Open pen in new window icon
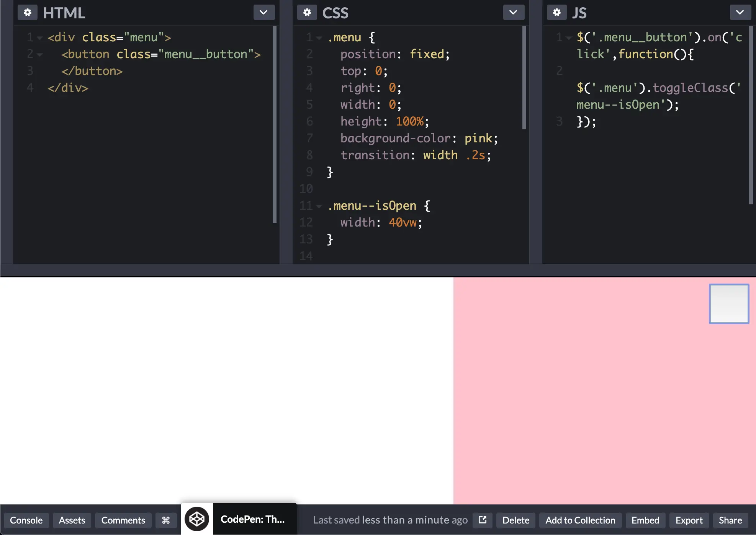The width and height of the screenshot is (756, 535). tap(483, 520)
